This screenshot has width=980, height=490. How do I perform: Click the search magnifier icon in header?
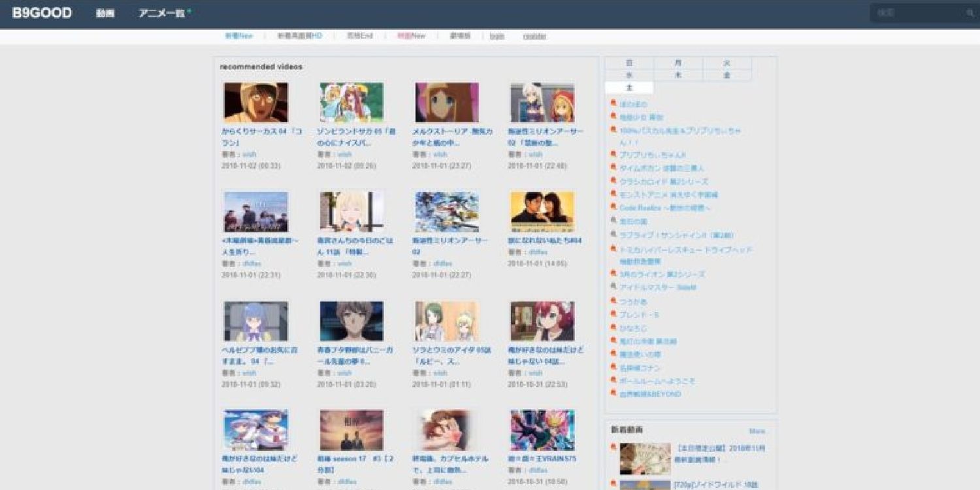pos(970,13)
